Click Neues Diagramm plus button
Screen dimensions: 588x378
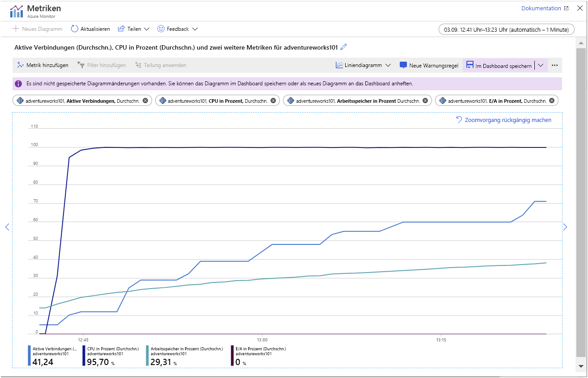38,29
